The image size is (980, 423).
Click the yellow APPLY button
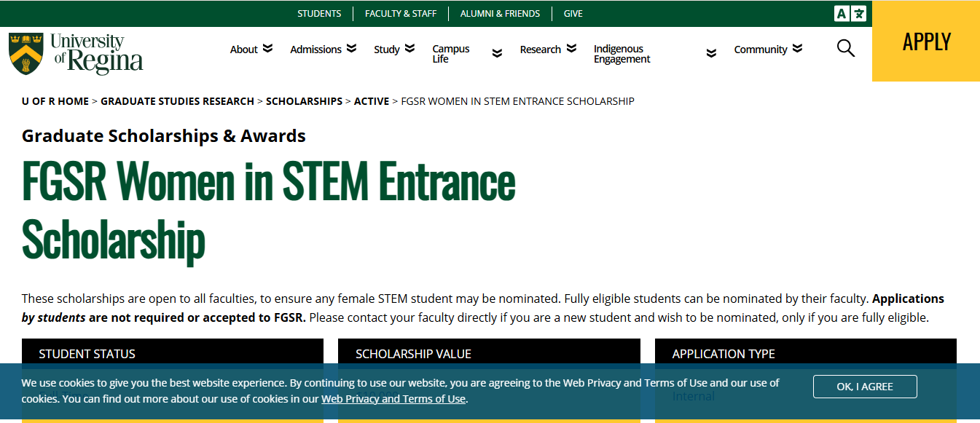tap(926, 41)
